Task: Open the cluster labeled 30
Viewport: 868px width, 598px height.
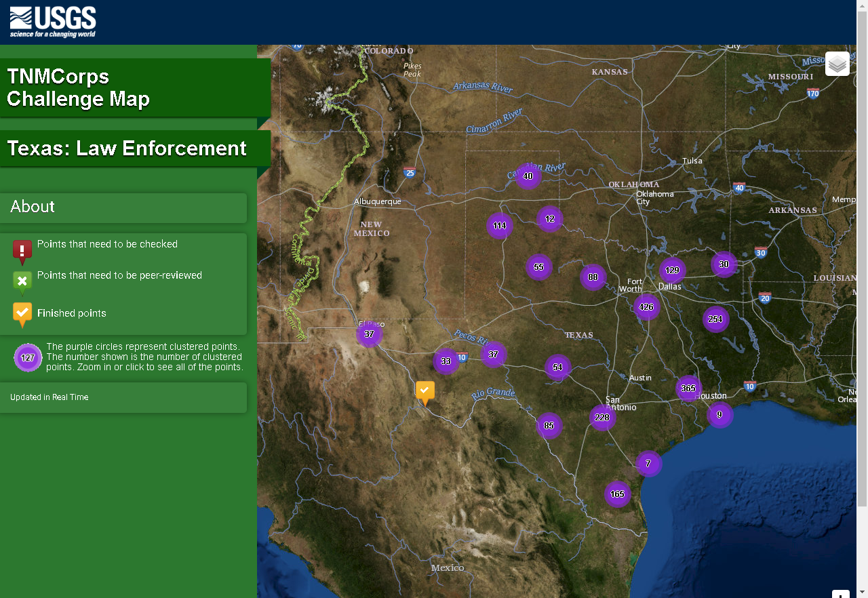Action: [x=724, y=264]
